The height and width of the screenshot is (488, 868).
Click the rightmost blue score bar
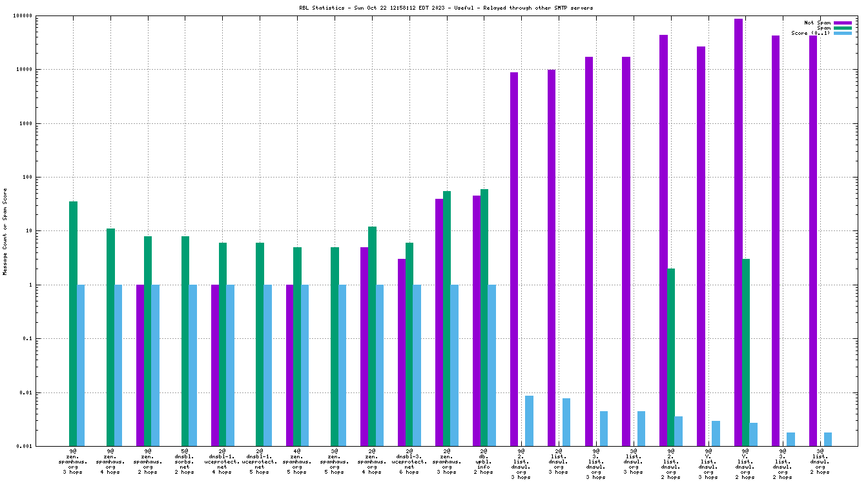(x=828, y=439)
